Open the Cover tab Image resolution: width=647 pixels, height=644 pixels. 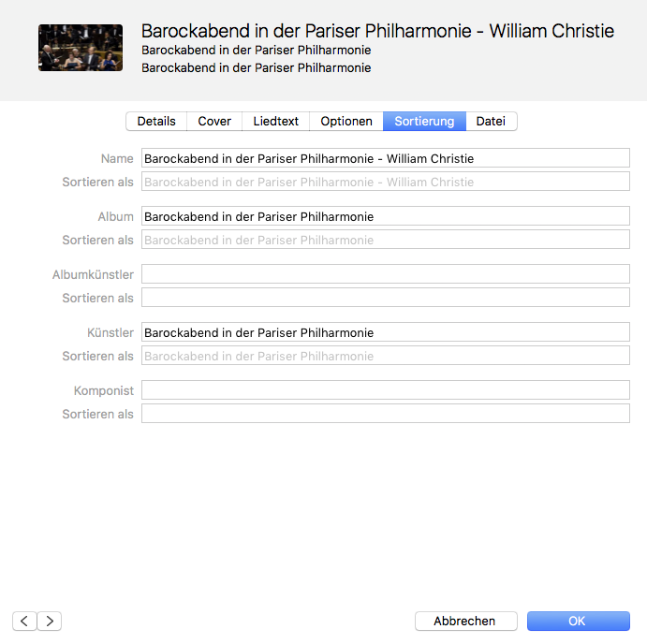[214, 122]
